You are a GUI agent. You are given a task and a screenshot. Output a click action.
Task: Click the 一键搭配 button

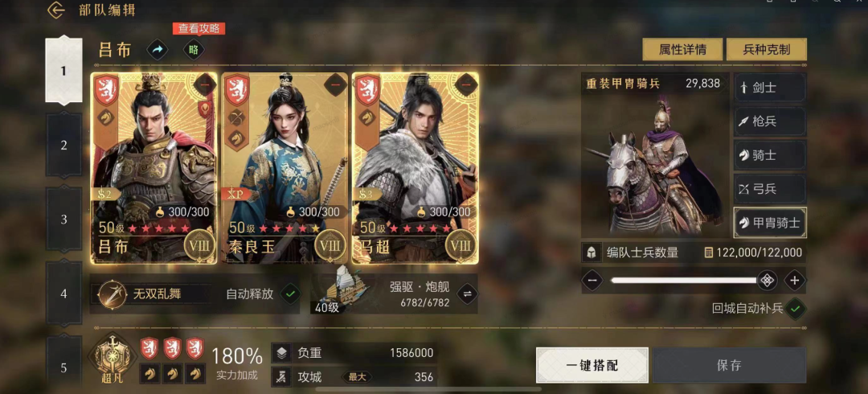[x=592, y=365]
